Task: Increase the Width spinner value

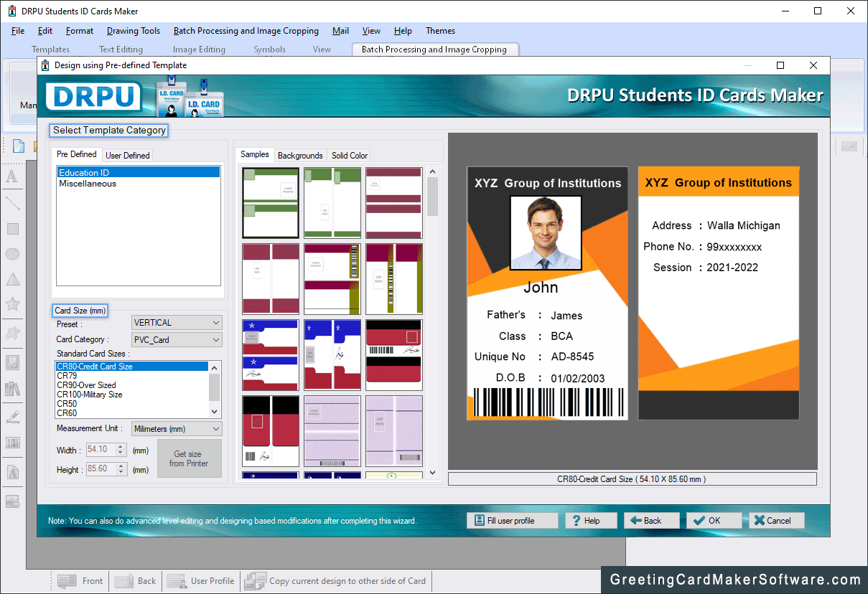Action: tap(121, 447)
